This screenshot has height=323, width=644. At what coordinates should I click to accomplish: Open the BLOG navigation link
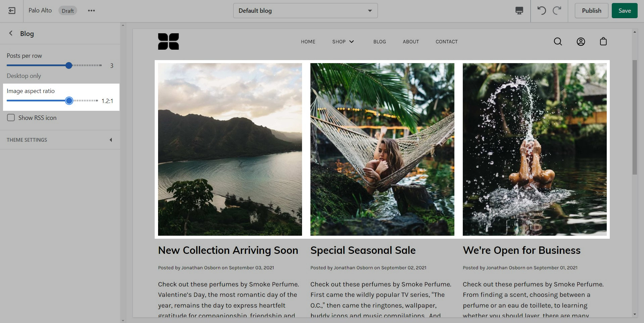pos(380,42)
